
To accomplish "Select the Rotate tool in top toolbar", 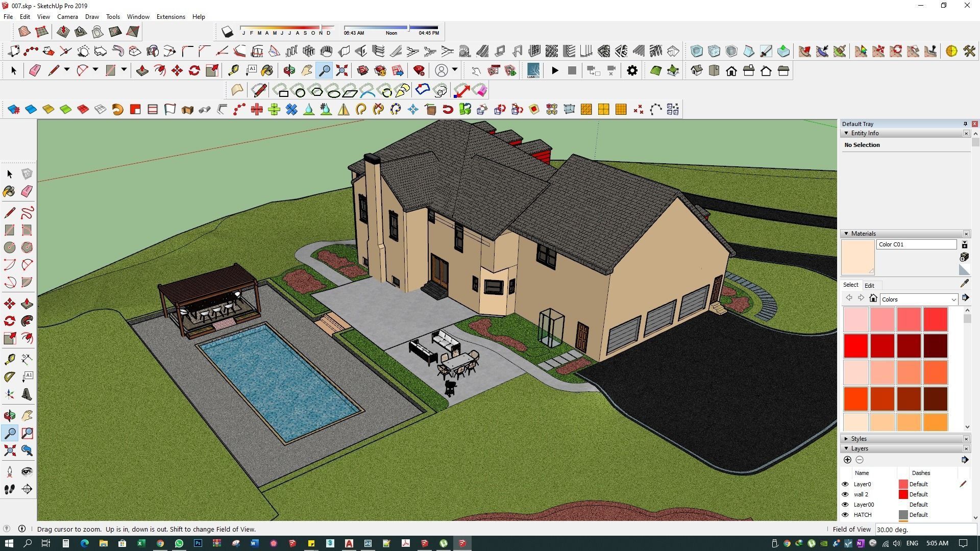I will tap(194, 70).
